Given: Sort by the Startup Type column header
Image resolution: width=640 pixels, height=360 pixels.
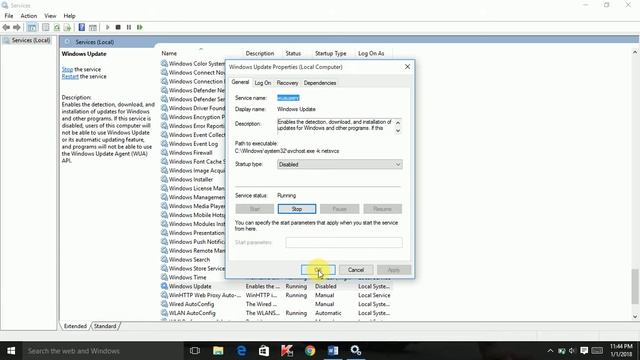Looking at the screenshot, I should (331, 53).
